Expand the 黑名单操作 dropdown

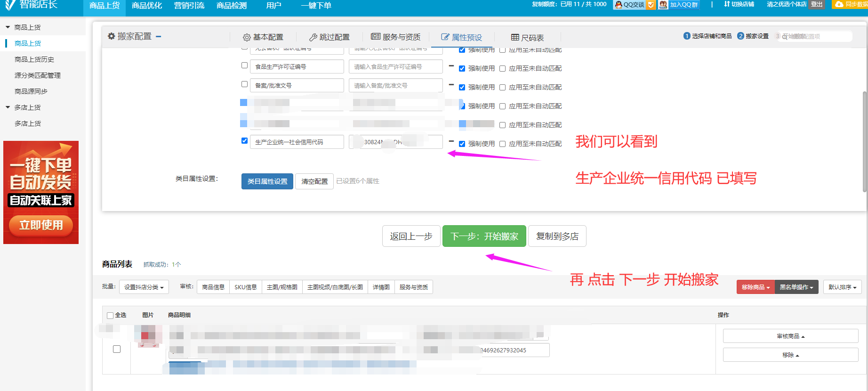click(x=796, y=287)
